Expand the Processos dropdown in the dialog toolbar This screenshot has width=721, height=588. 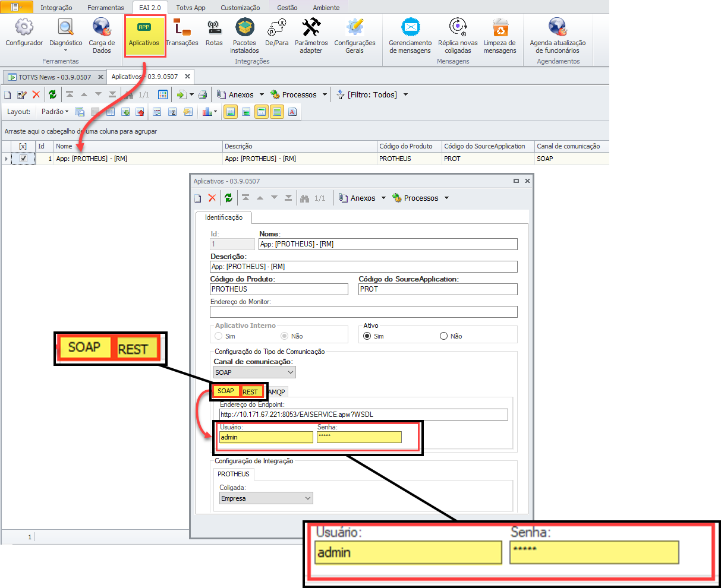[446, 198]
